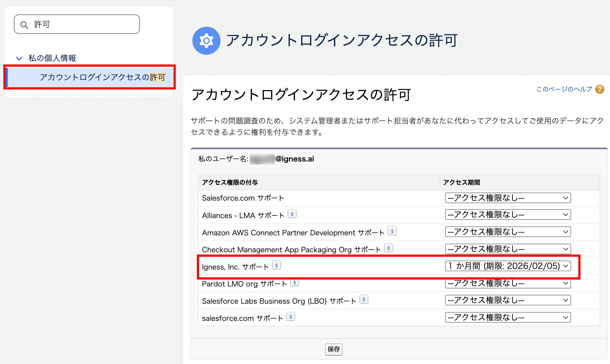Open the このページのヘルプ link

564,89
